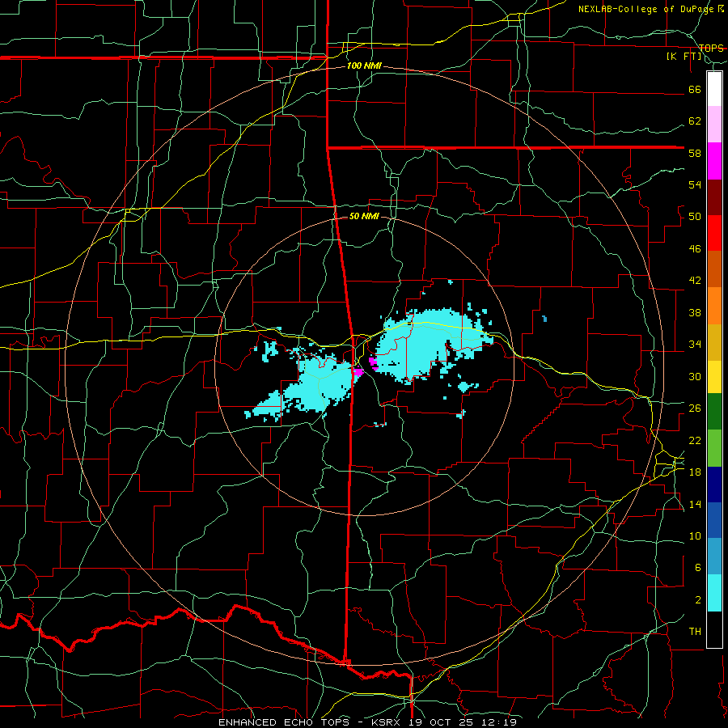This screenshot has height=728, width=728.
Task: Click the cyan 10 K FT legend swatch
Action: point(714,593)
